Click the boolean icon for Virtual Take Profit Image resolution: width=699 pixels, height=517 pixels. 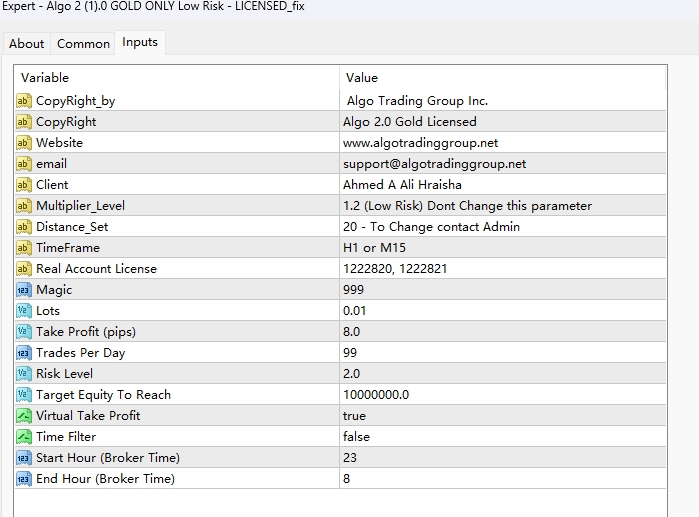click(24, 416)
